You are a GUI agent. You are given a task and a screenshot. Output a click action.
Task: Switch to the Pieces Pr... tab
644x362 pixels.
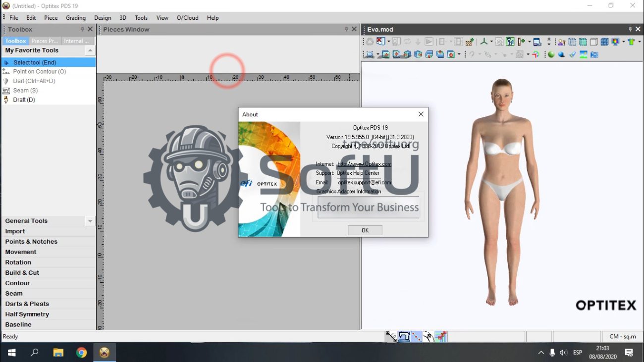tap(45, 41)
